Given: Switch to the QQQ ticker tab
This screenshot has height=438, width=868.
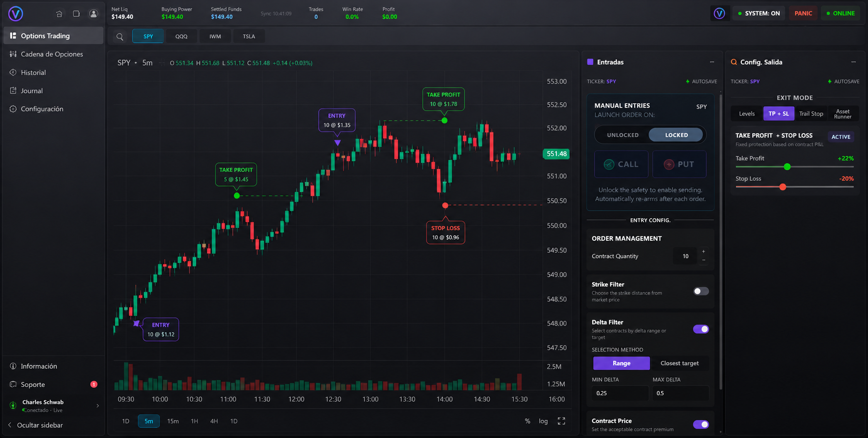Looking at the screenshot, I should (181, 36).
